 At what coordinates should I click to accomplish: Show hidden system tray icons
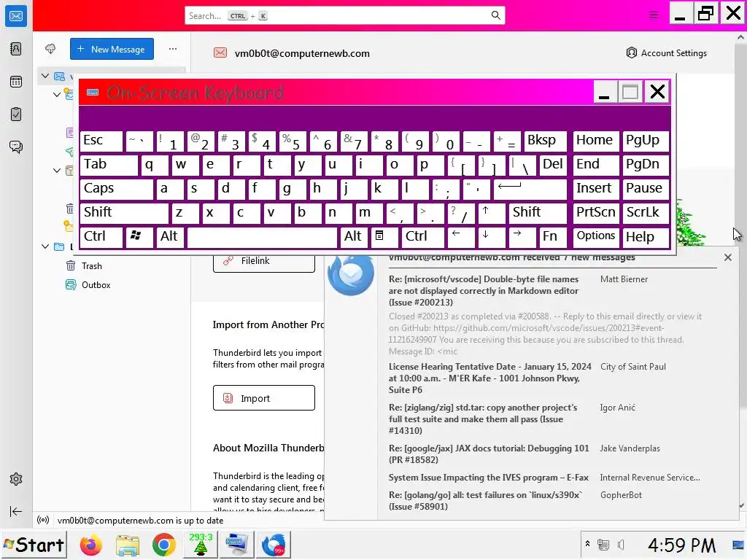[587, 544]
